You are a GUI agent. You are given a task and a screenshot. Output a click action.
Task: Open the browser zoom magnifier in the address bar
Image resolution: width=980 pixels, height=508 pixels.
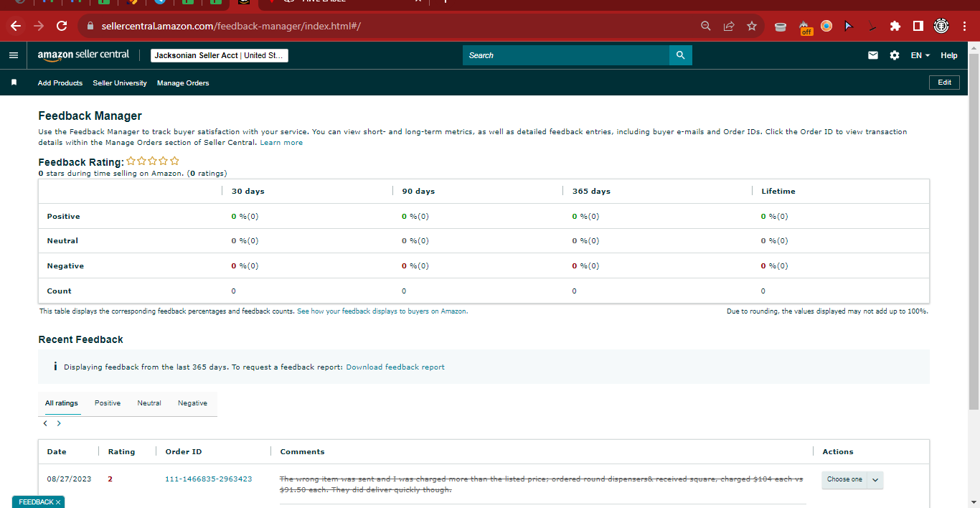706,26
